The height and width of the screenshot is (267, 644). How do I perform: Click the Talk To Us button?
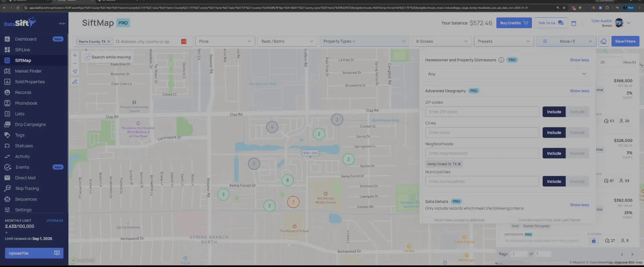pyautogui.click(x=550, y=23)
